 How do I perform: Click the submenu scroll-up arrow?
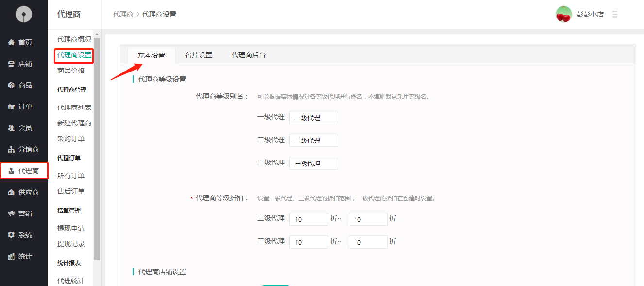coord(97,34)
